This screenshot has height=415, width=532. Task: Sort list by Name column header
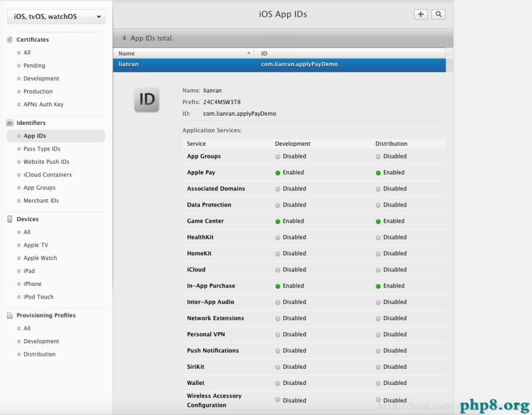(182, 53)
